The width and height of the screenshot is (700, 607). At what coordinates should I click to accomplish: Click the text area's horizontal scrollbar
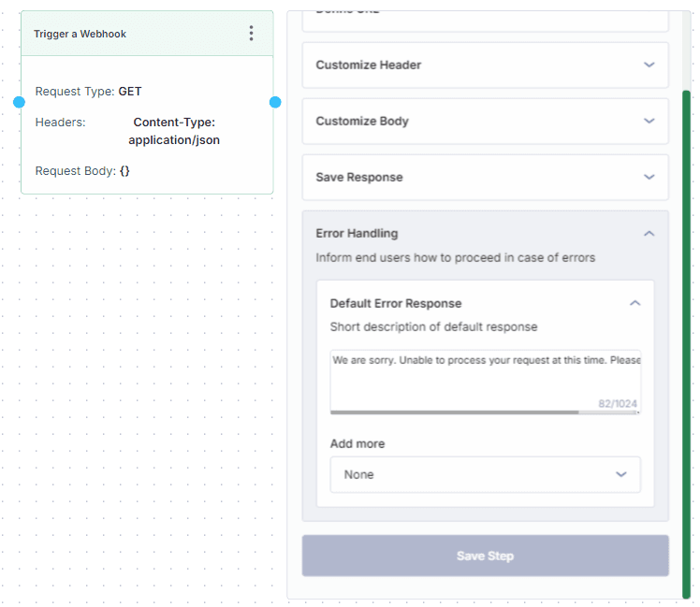pos(454,412)
